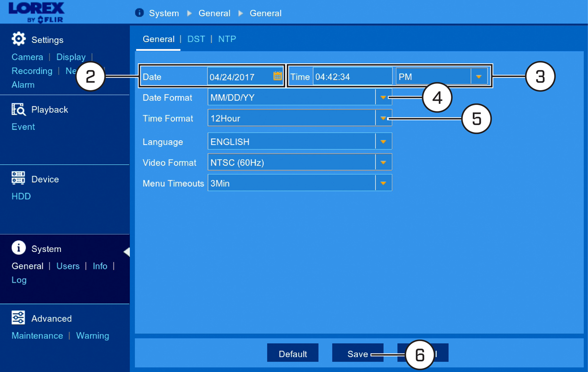Click the Save button
The height and width of the screenshot is (372, 588).
coord(358,353)
